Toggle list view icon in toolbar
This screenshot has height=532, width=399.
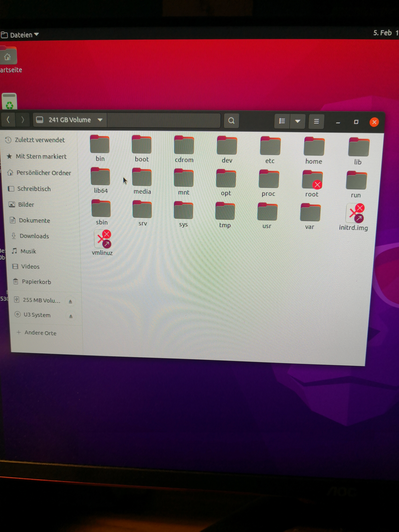pyautogui.click(x=282, y=121)
